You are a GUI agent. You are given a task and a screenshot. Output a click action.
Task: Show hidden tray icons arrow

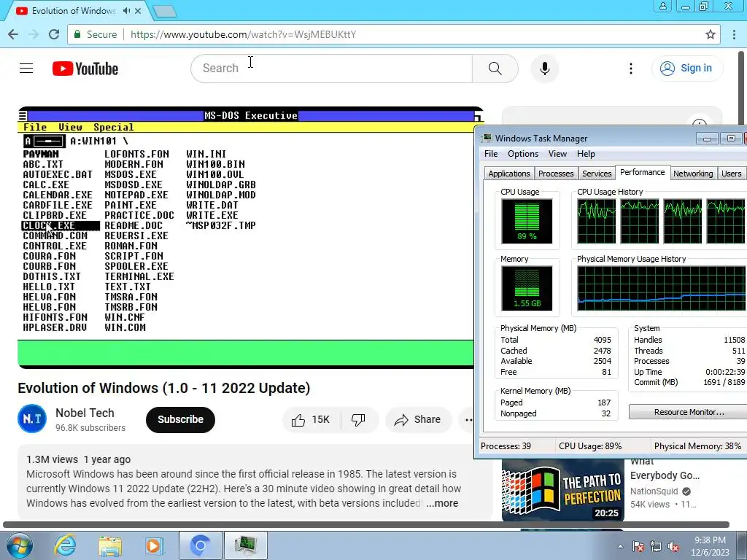620,546
